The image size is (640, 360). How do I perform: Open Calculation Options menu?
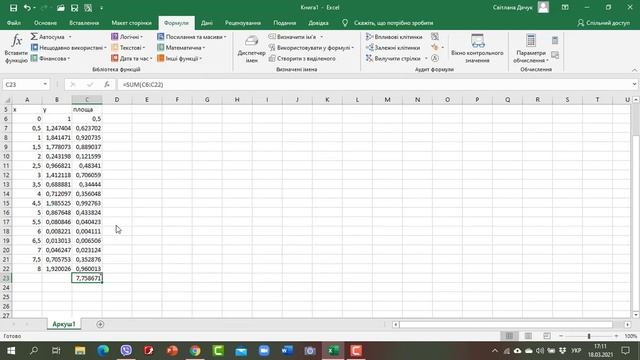click(530, 48)
